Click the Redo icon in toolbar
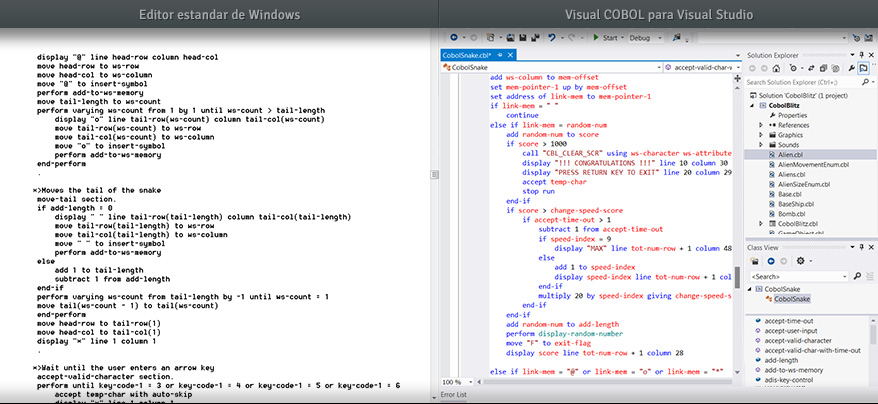Screen dimensions: 878x404 pos(572,37)
